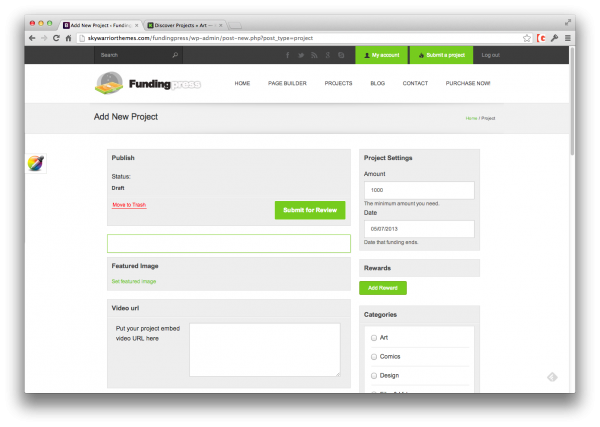This screenshot has height=427, width=600.
Task: Click the Amount field showing 1000
Action: tap(419, 190)
